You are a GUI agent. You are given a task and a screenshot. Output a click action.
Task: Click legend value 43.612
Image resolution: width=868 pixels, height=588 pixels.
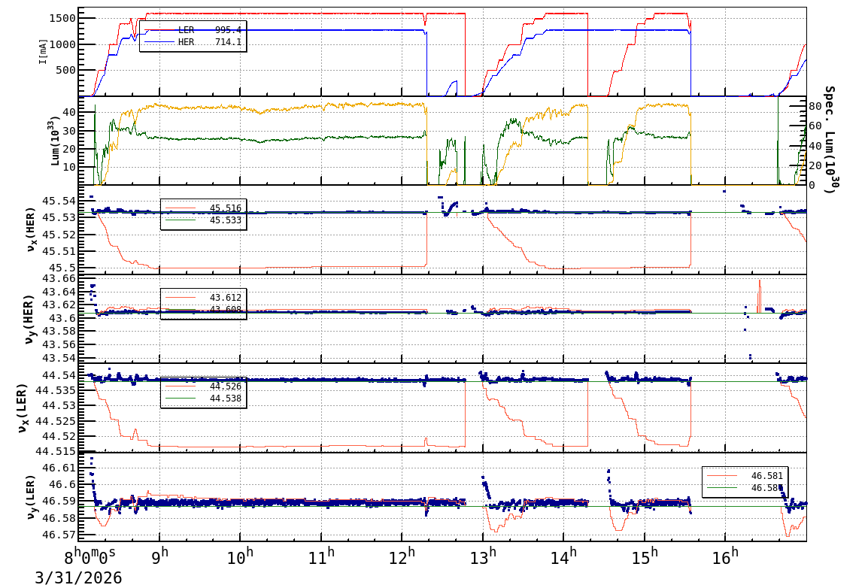click(226, 298)
